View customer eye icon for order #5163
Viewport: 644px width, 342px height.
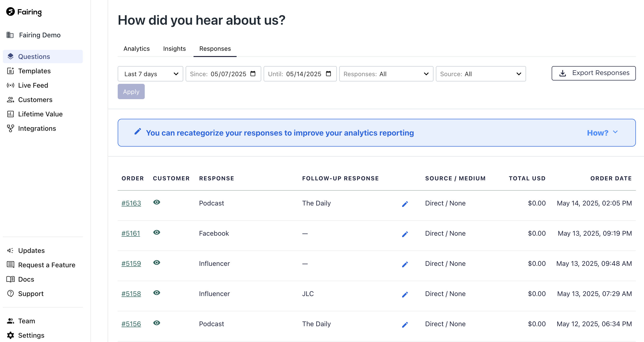pos(156,202)
